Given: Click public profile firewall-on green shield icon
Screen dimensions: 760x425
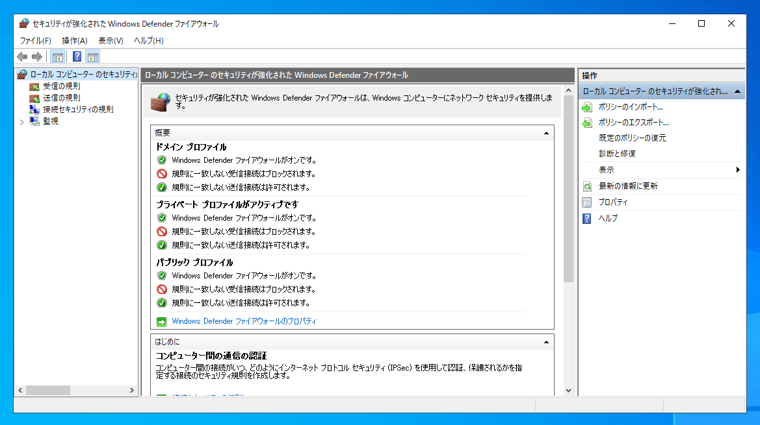Looking at the screenshot, I should coord(162,276).
